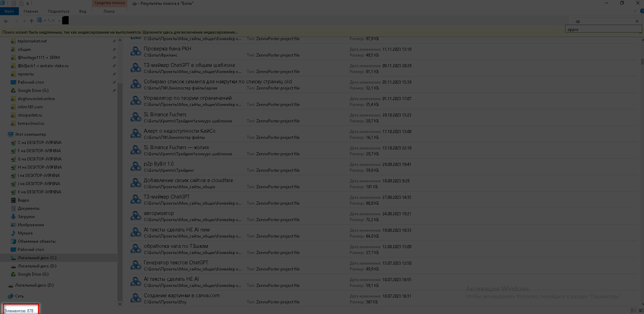Click project icon beside ТЗ-мейкер ChatGPT в общем шаблоне
This screenshot has height=314, width=644.
click(136, 68)
